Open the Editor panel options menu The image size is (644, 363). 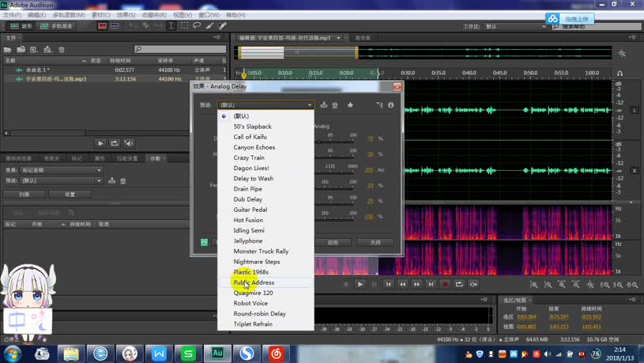632,37
